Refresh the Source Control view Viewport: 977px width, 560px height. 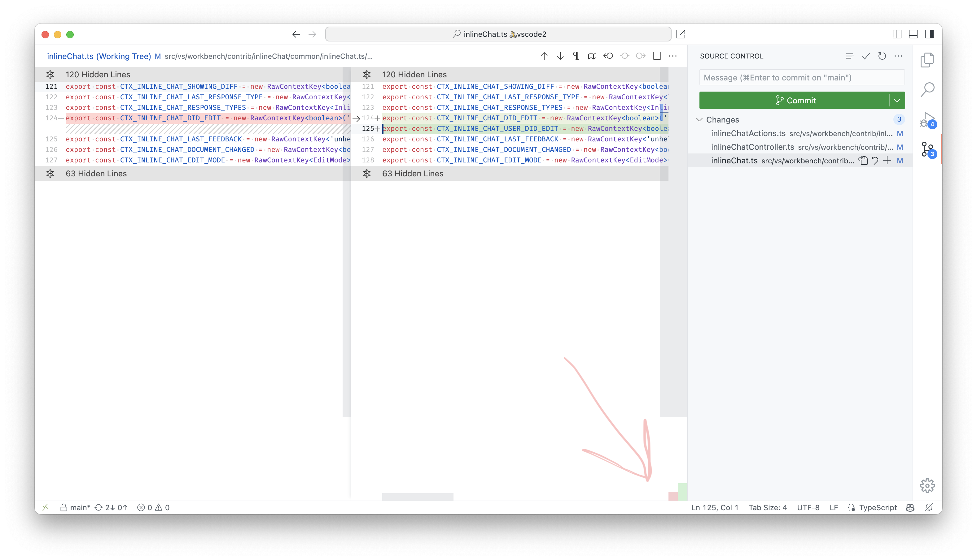(x=882, y=56)
